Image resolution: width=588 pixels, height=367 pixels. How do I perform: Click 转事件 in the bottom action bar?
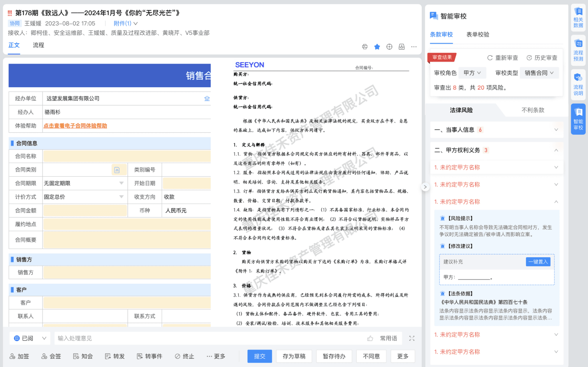tap(150, 356)
